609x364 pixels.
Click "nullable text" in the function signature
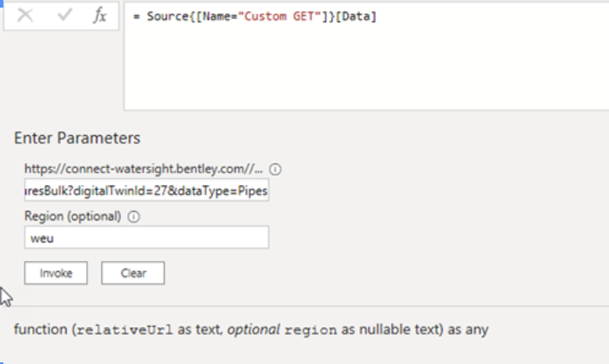[402, 329]
